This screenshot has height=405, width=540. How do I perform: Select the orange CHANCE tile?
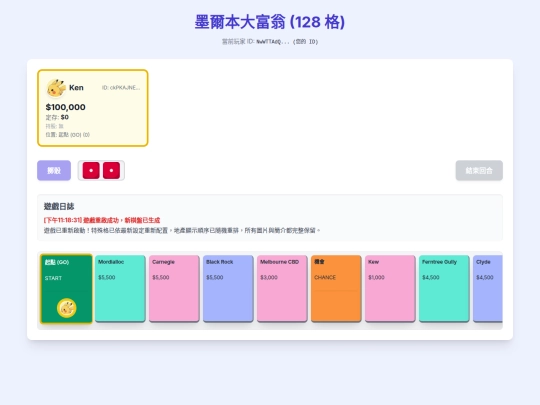336,289
